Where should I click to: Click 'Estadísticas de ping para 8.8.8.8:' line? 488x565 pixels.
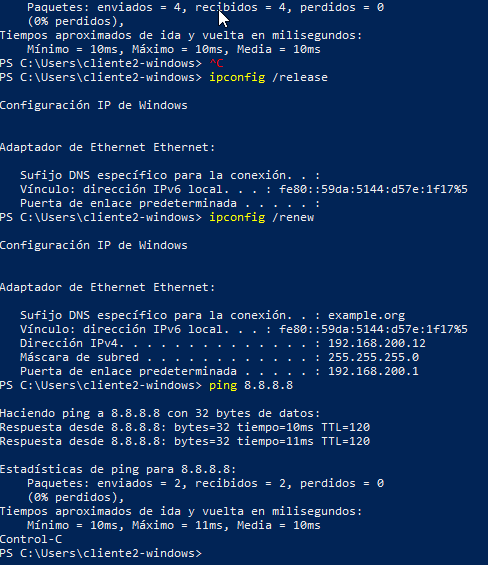click(x=118, y=469)
